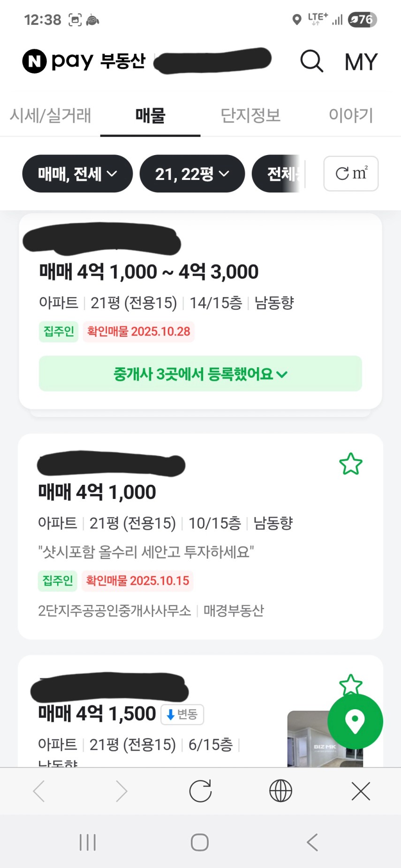Tap the search magnifier icon
The width and height of the screenshot is (401, 868).
(x=312, y=61)
